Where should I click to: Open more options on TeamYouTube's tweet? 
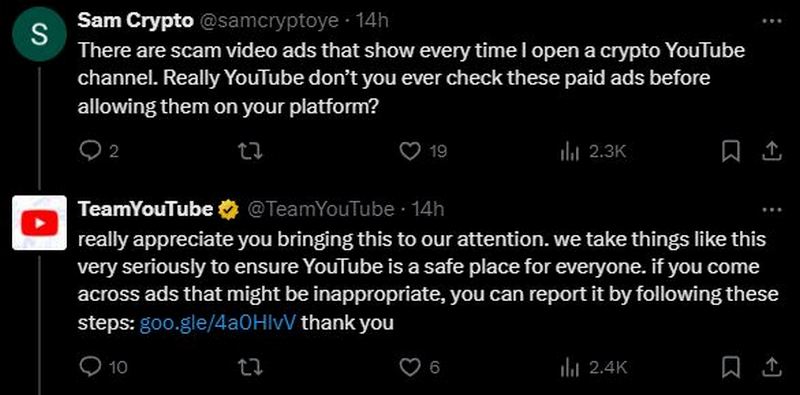(771, 210)
